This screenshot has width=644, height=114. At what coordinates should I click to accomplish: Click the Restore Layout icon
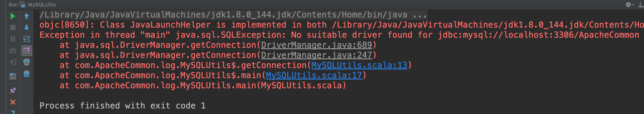[x=13, y=76]
